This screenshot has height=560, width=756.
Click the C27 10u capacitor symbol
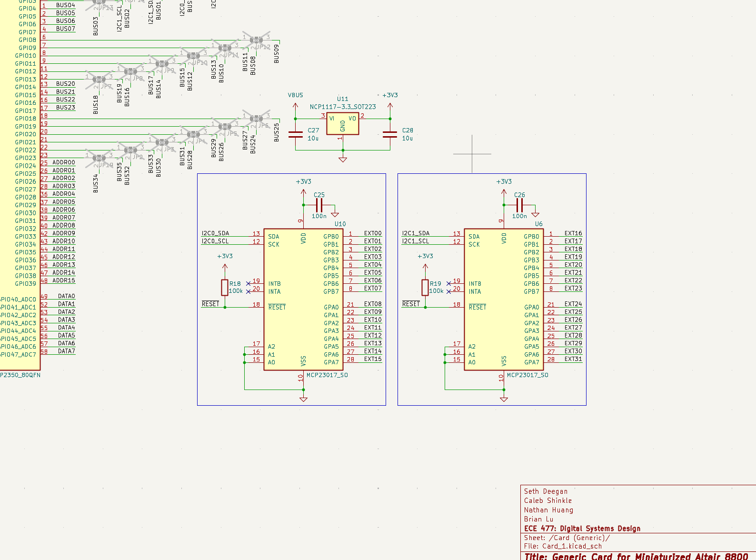296,134
